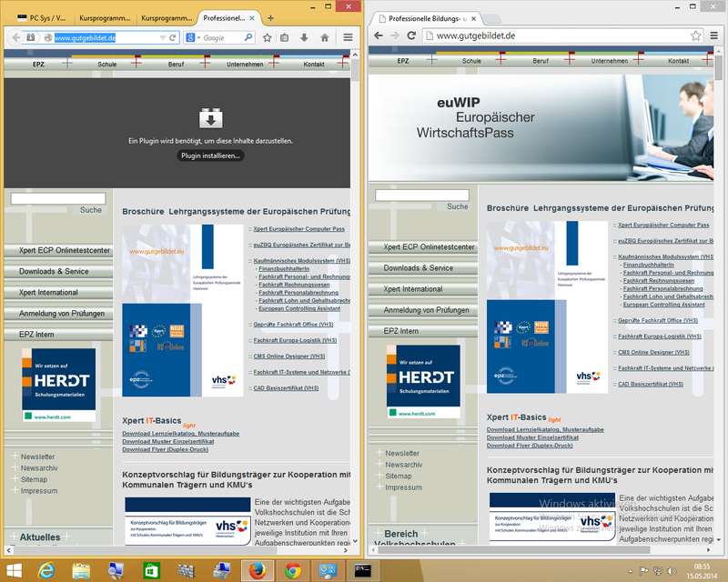728x582 pixels.
Task: Click Plugin installieren... button in Firefox
Action: (210, 156)
